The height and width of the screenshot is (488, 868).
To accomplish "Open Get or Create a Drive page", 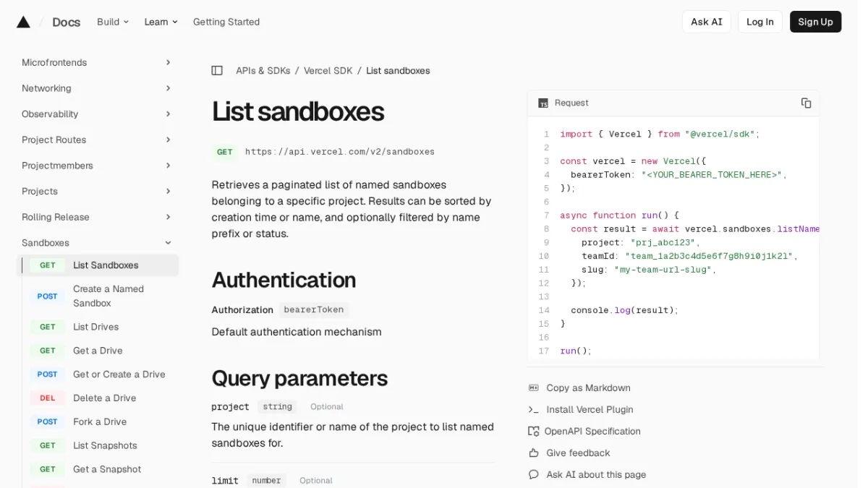I will 119,374.
